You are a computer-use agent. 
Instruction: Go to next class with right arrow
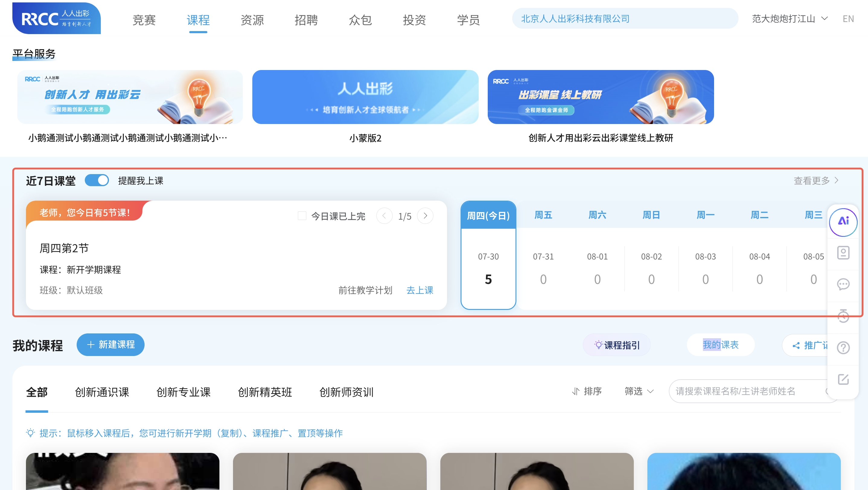coord(425,216)
